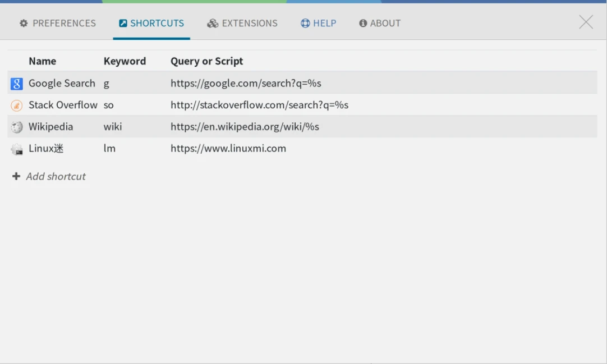Select the stackoverflow.com query URL

259,105
